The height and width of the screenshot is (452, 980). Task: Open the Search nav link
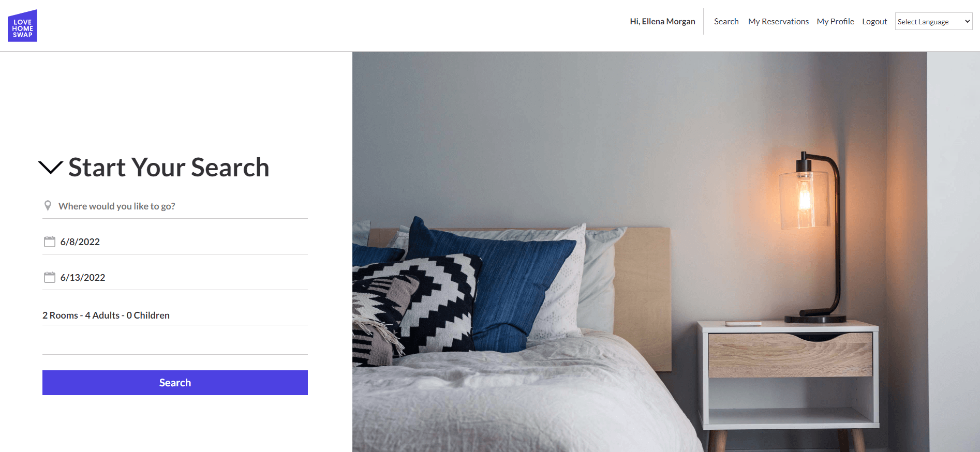coord(726,21)
